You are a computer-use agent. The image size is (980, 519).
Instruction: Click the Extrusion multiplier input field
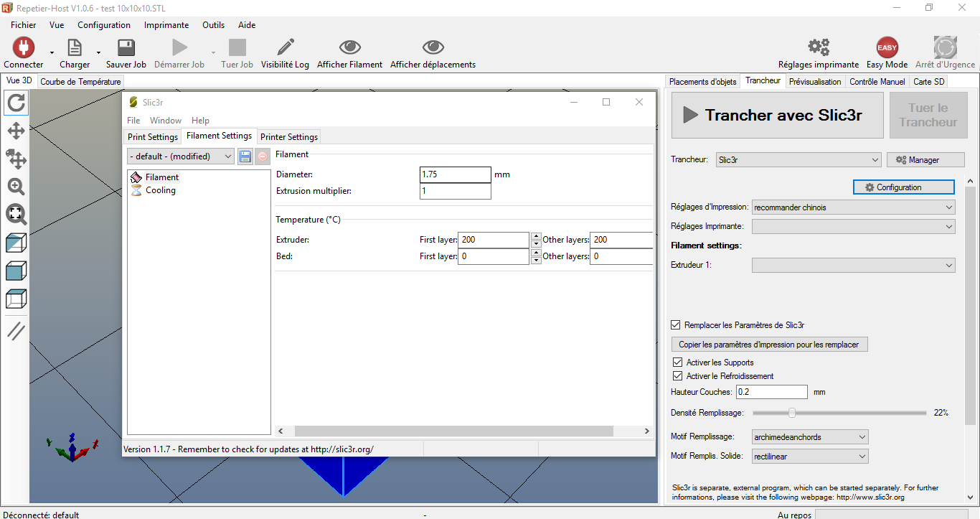[x=456, y=191]
